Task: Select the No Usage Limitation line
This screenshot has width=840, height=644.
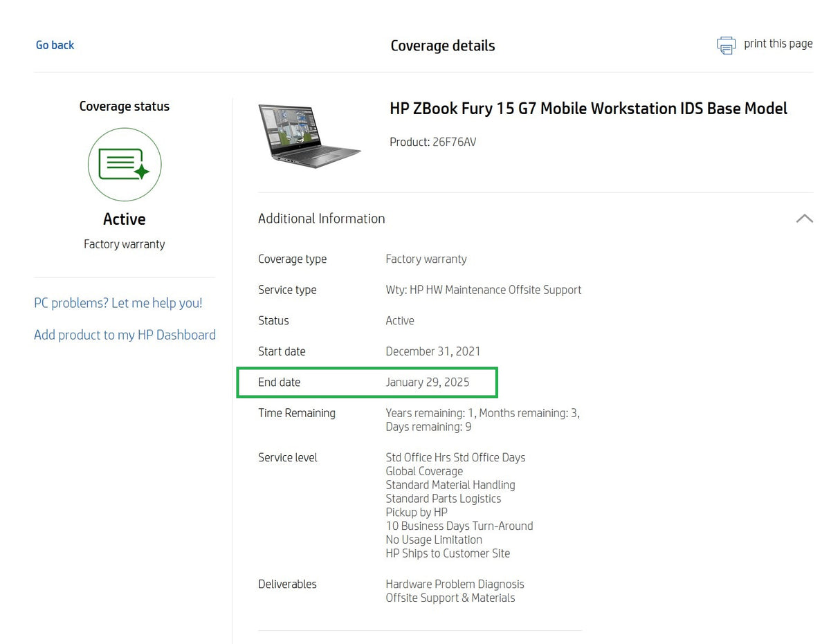Action: 434,540
